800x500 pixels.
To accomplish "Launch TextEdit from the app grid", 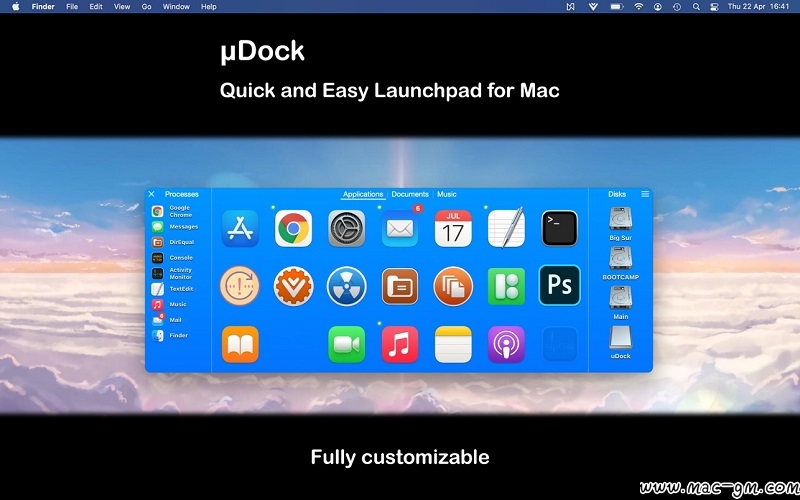I will 506,229.
